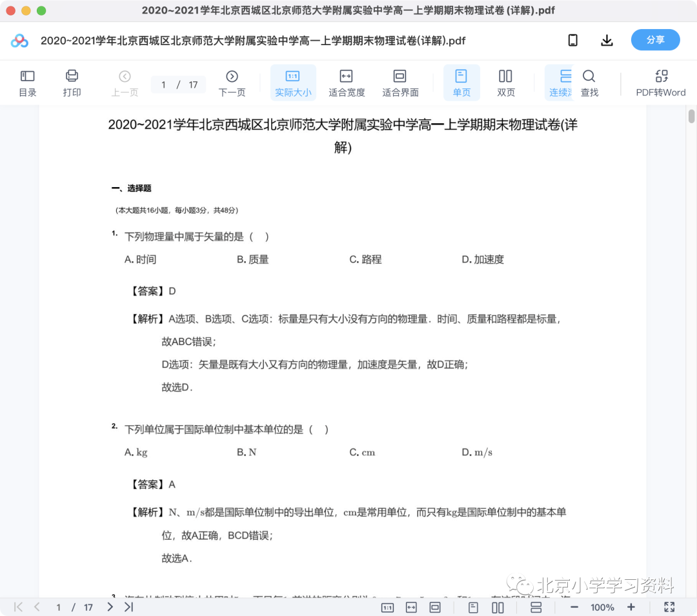Click the 一、选择题 section heading
This screenshot has width=697, height=616.
(132, 188)
